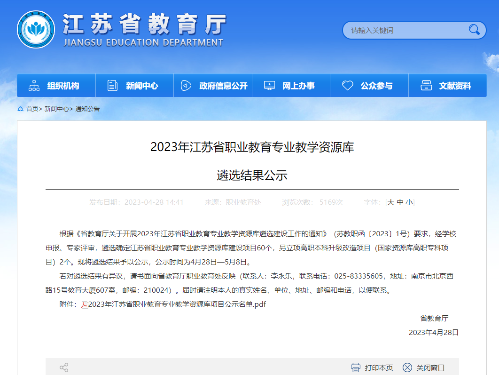Open the 组织机构 menu

(56, 86)
